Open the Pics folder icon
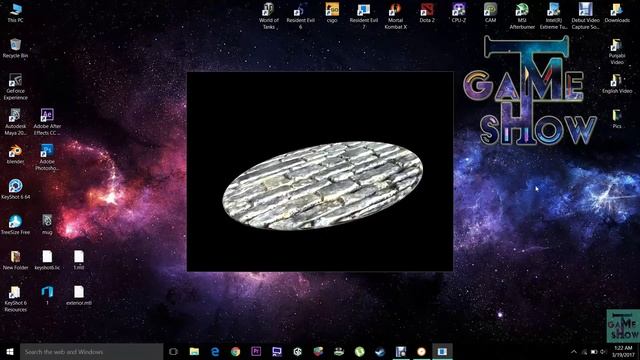 tap(617, 119)
